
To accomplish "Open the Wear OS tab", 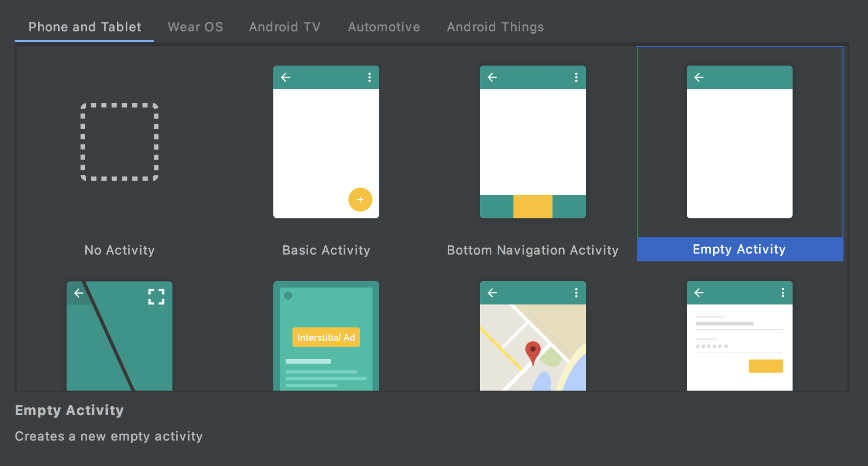I will (195, 27).
